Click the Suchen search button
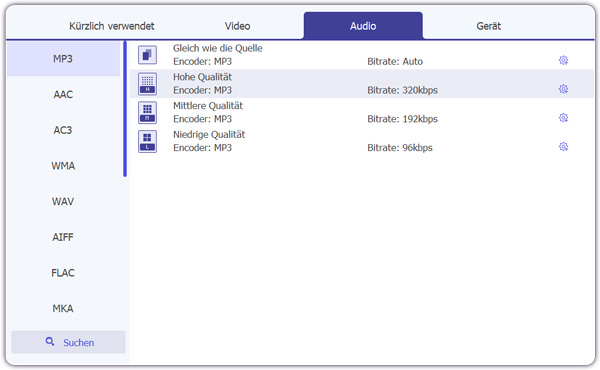The image size is (600, 370). (x=68, y=342)
